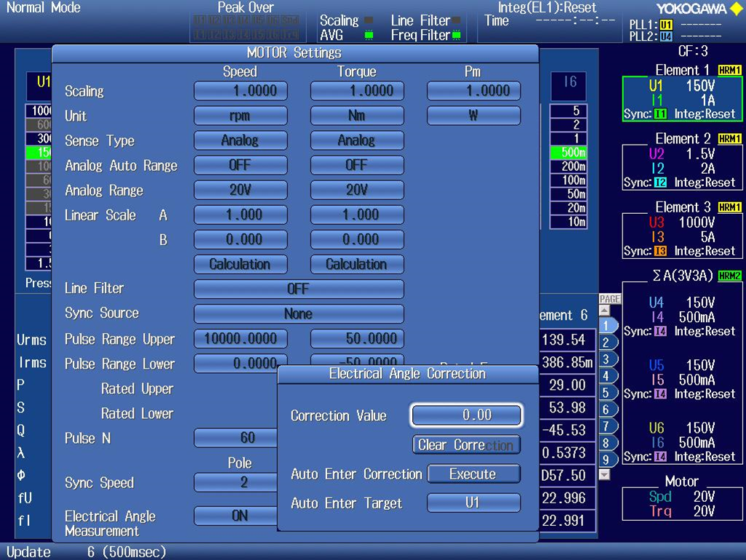Switch to page 5 tab
Viewport: 746px width, 560px height.
point(607,393)
